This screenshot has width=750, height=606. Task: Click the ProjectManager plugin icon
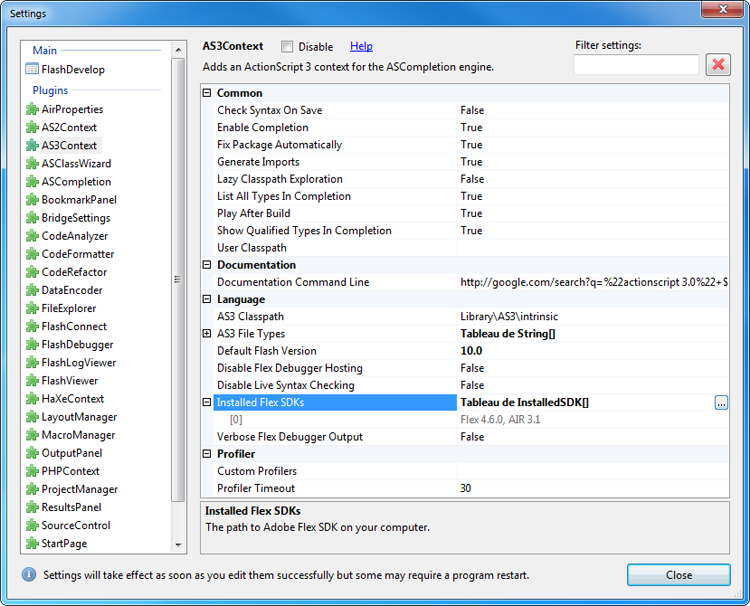point(32,489)
